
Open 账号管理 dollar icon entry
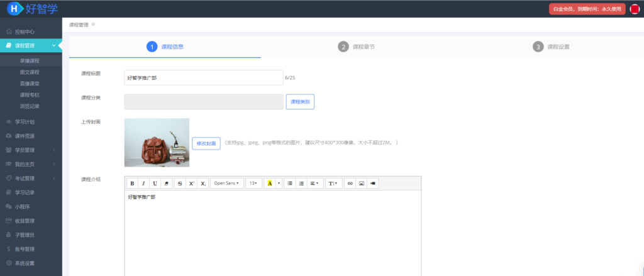[9, 249]
